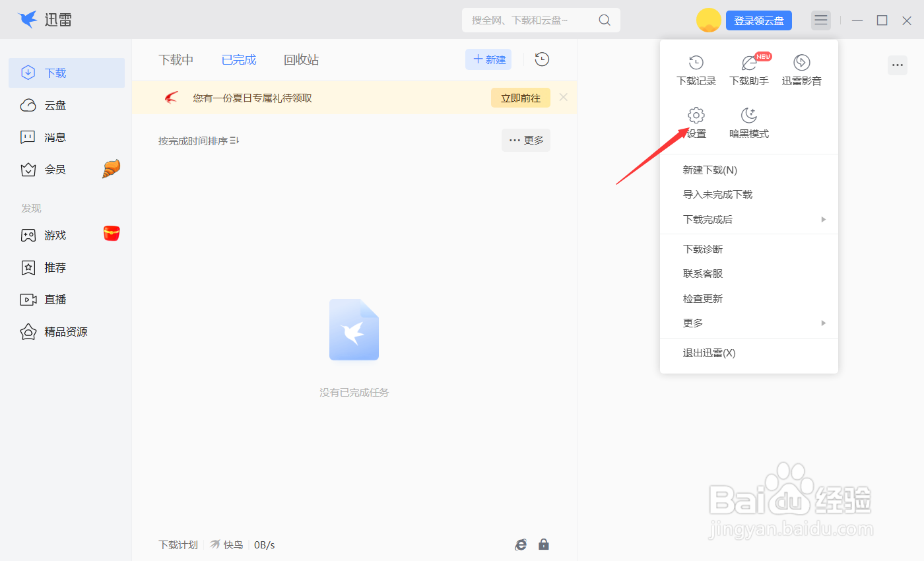Expand the 更多 submenu in the main menu

pyautogui.click(x=749, y=323)
